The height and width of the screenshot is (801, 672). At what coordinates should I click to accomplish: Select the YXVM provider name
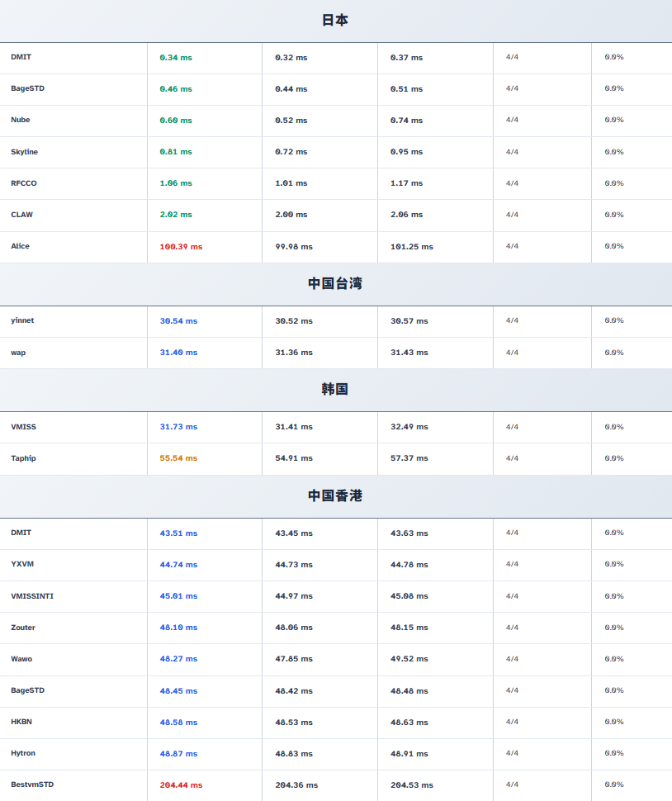point(22,564)
